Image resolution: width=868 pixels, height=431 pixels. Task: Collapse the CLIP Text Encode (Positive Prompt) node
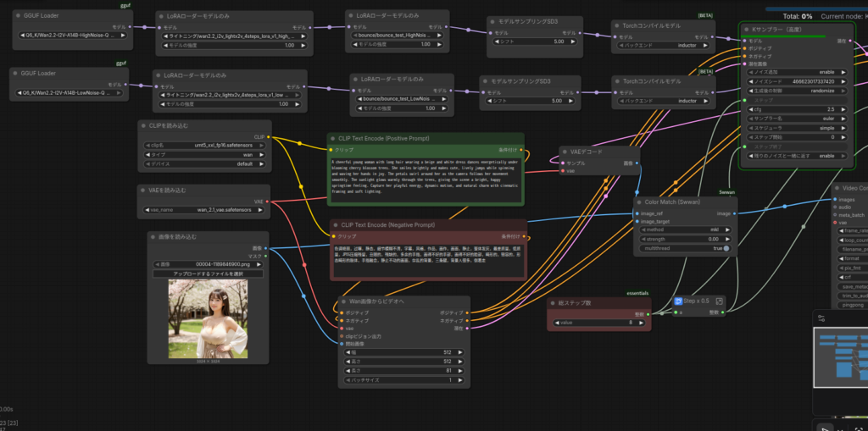pyautogui.click(x=333, y=138)
